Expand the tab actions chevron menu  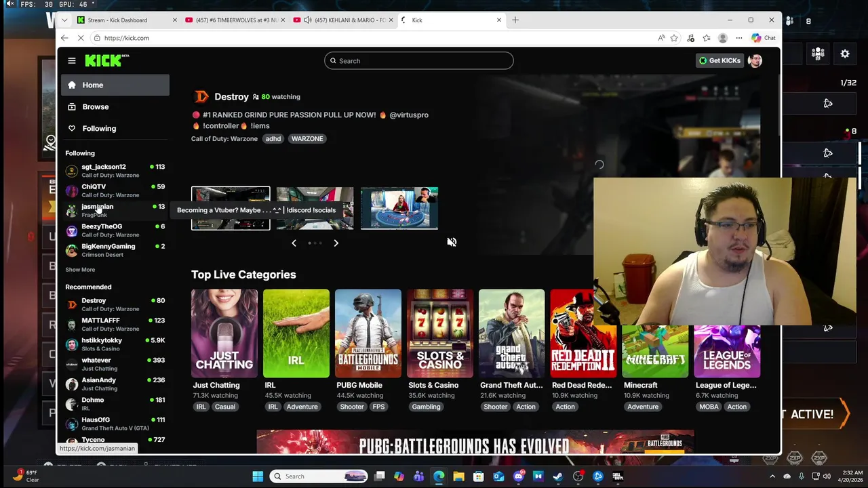(x=64, y=20)
